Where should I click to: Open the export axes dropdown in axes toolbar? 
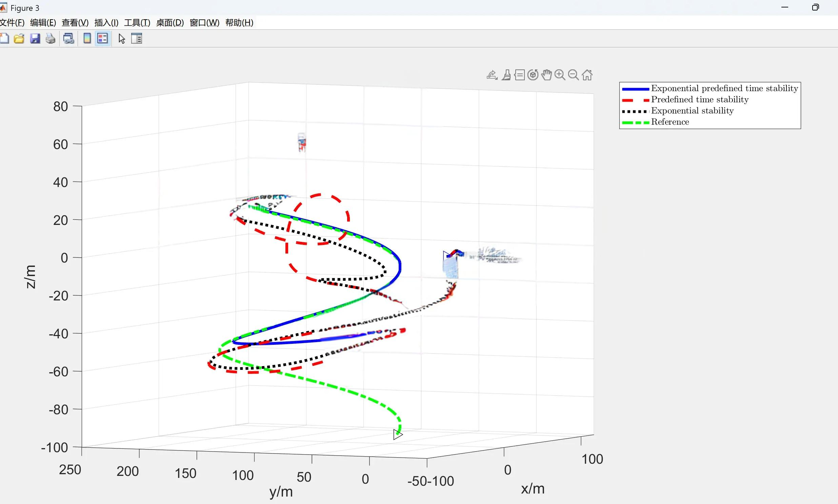click(x=492, y=75)
